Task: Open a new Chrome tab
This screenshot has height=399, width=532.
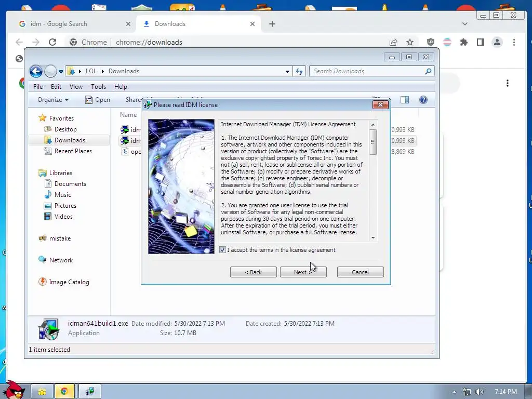Action: [x=272, y=24]
